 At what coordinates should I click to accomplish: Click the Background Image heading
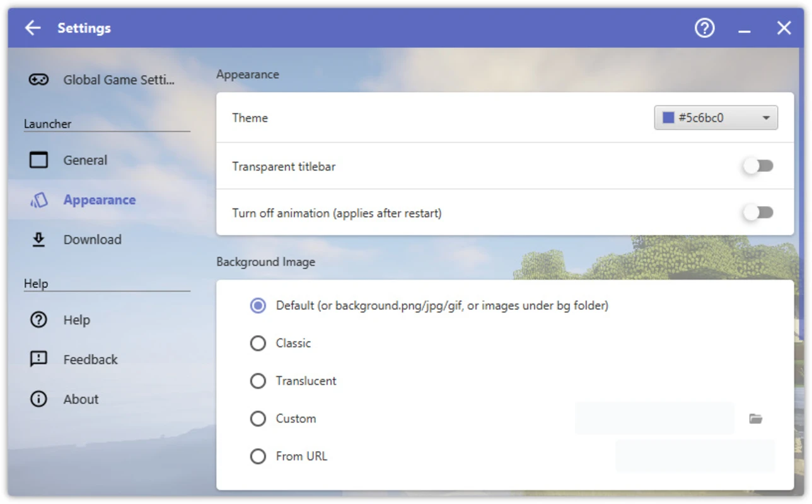(x=265, y=262)
